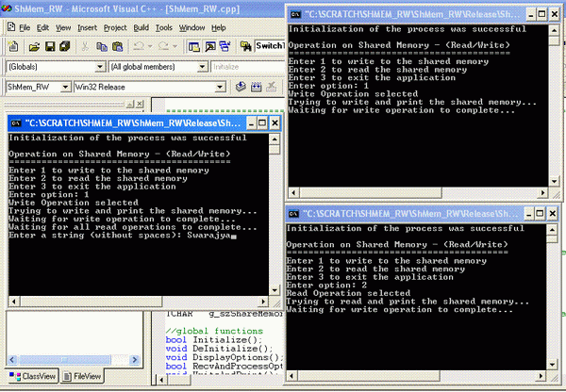Close the workspace pane with its X
Screen dimensions: 566x392
(x=140, y=105)
